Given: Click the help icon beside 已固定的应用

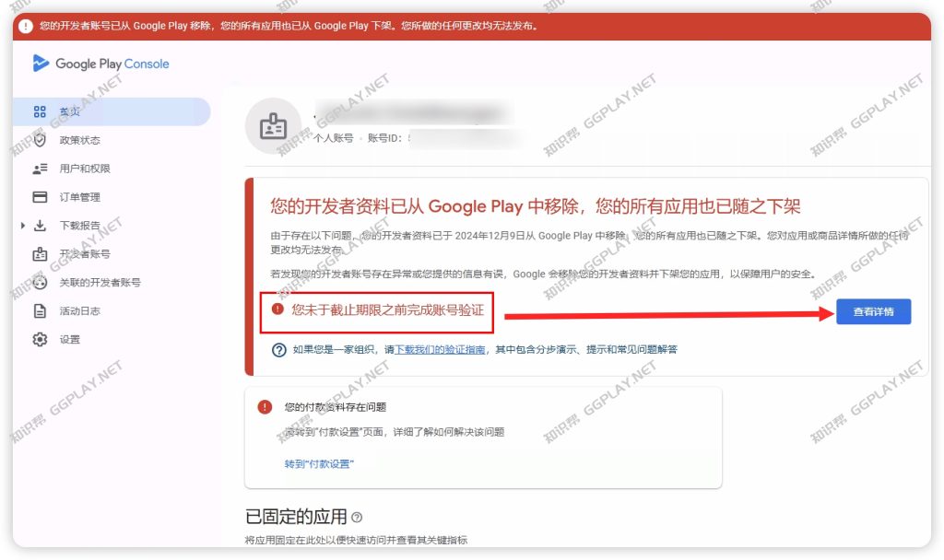Looking at the screenshot, I should tap(357, 518).
